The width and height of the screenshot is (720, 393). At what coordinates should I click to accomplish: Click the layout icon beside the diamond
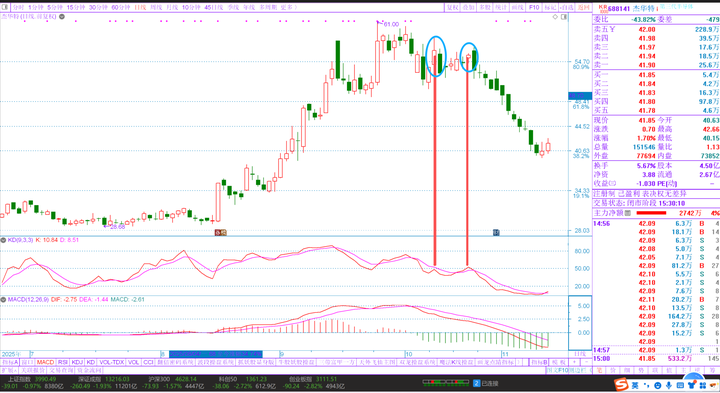[564, 17]
